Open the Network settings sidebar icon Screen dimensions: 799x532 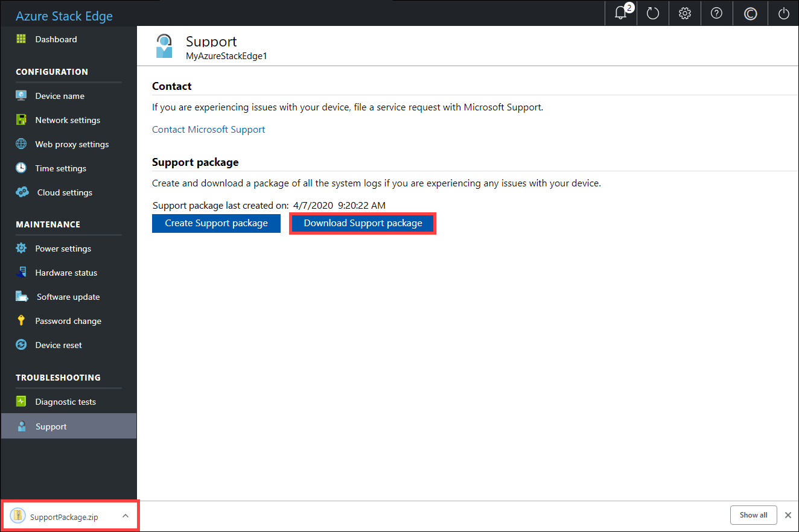click(22, 119)
